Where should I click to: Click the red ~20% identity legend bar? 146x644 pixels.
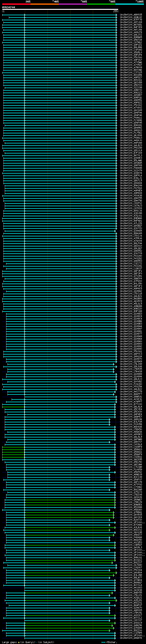coord(16,4)
